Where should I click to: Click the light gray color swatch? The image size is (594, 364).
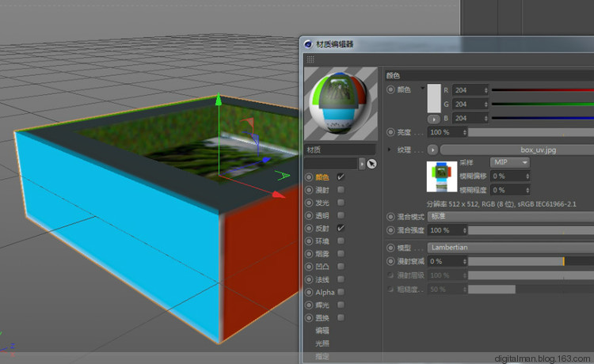(x=433, y=97)
